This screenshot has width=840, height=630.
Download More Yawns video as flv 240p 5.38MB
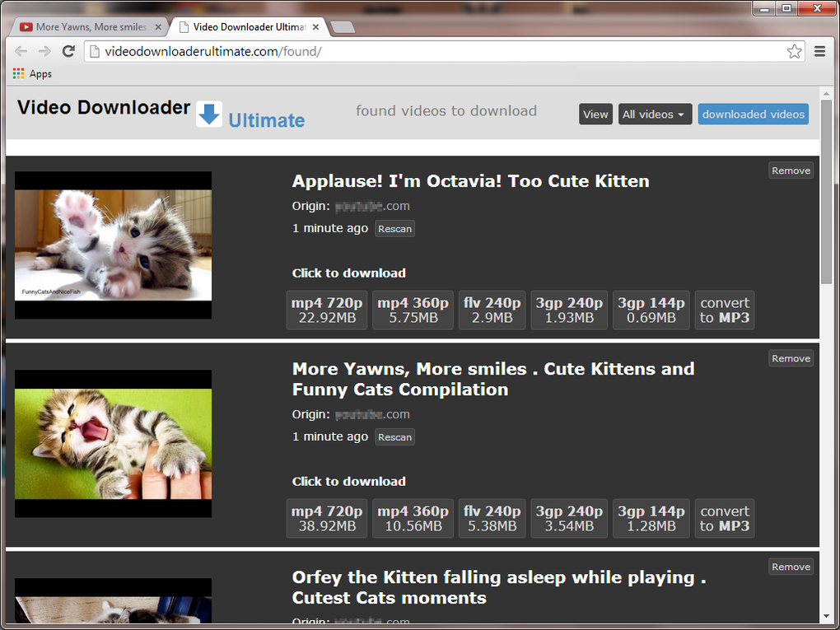click(492, 519)
